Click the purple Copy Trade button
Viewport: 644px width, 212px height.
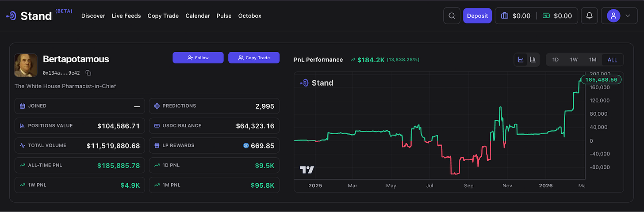click(x=254, y=57)
